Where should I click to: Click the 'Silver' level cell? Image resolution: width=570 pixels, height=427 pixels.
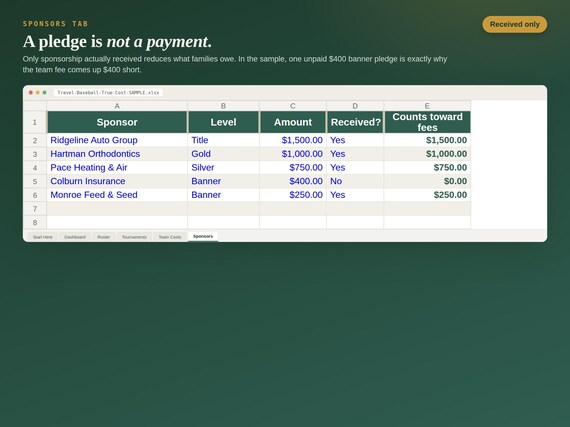click(223, 168)
